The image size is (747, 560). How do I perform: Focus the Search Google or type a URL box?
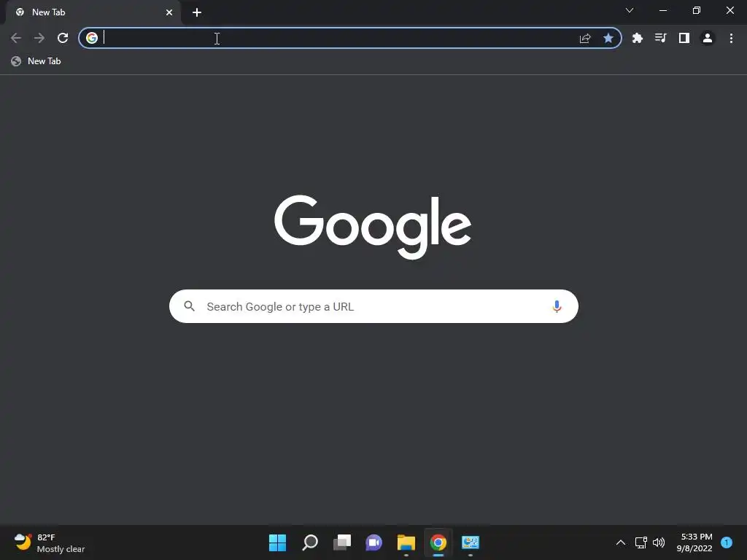point(373,306)
